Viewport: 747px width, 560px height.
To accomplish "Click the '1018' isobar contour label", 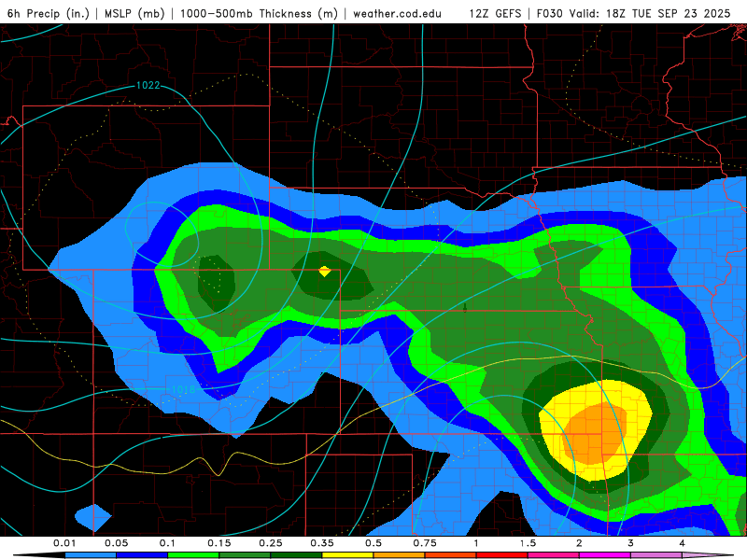I will pos(182,389).
